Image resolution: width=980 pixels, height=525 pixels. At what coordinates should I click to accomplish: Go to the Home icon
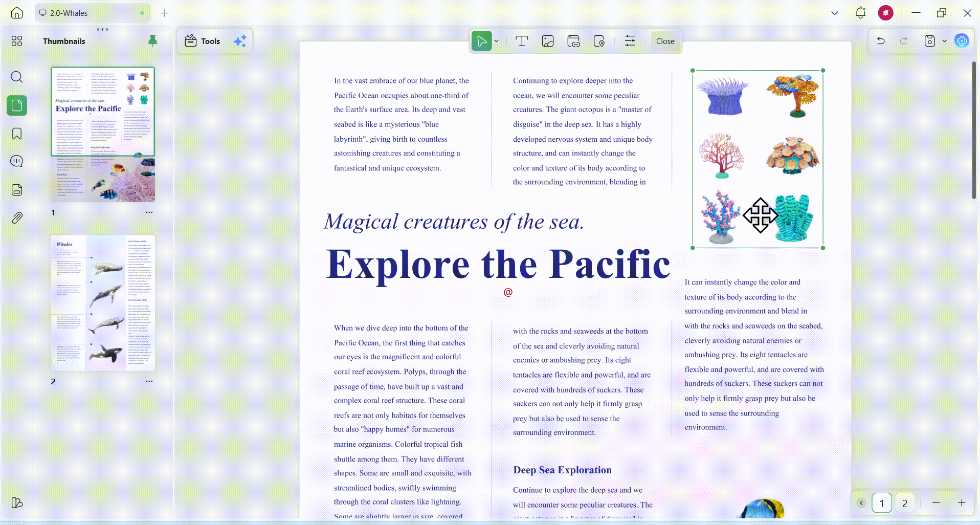[17, 13]
